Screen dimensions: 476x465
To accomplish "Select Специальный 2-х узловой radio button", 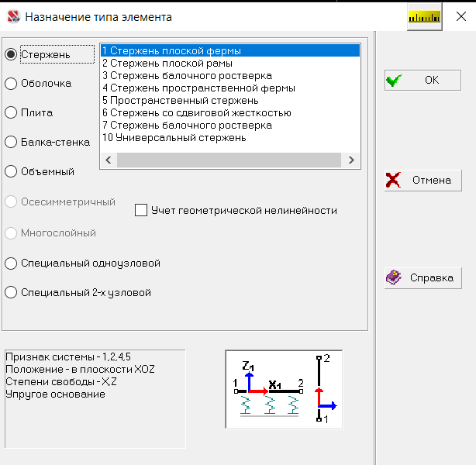I will (x=11, y=293).
